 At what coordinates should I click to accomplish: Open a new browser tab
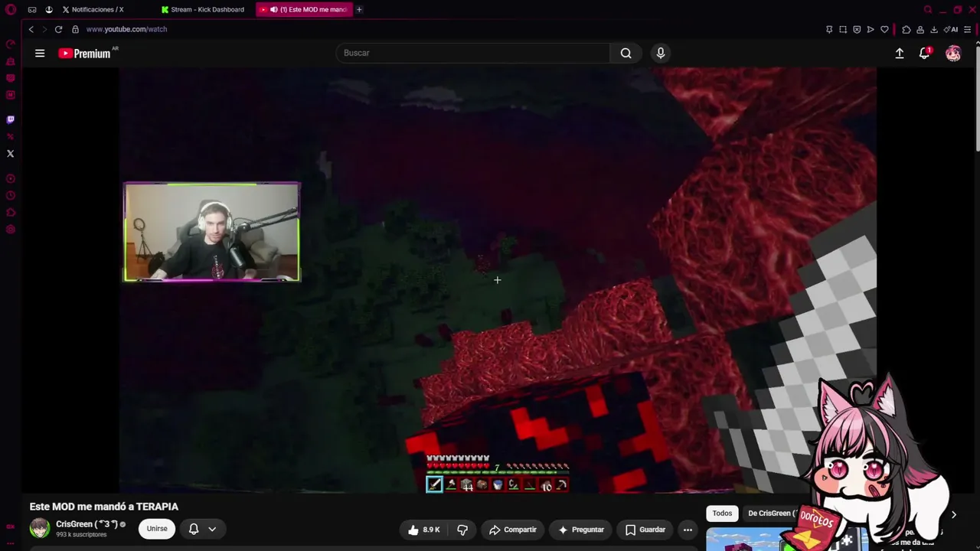click(359, 10)
